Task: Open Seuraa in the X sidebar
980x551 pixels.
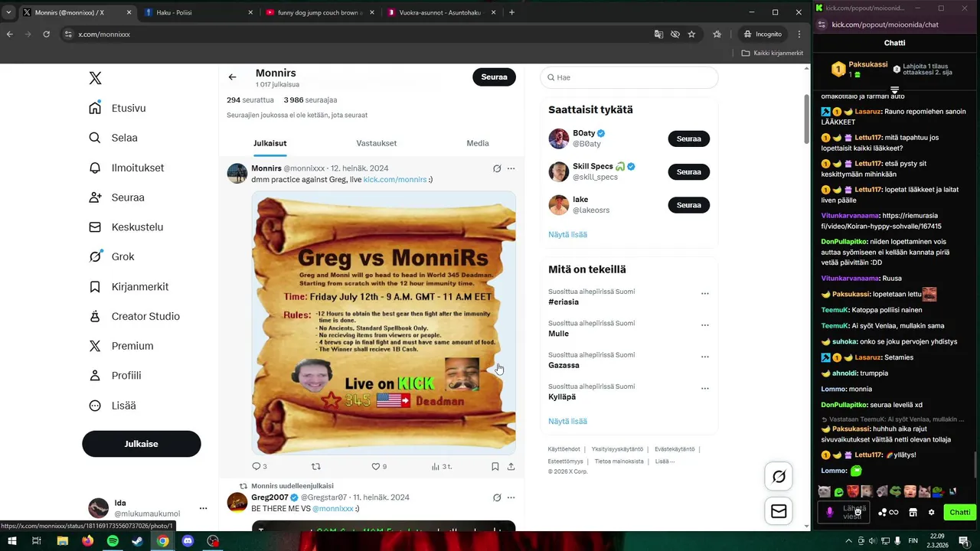Action: 117,197
